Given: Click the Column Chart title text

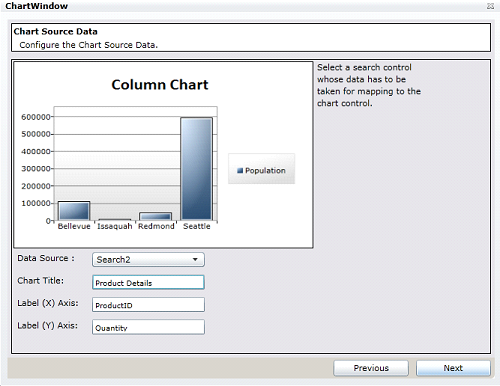Looking at the screenshot, I should click(x=160, y=85).
